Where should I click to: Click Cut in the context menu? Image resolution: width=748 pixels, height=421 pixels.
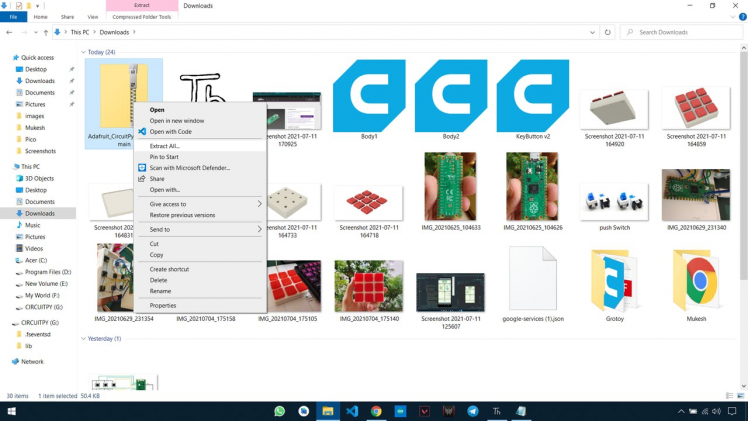click(x=154, y=244)
